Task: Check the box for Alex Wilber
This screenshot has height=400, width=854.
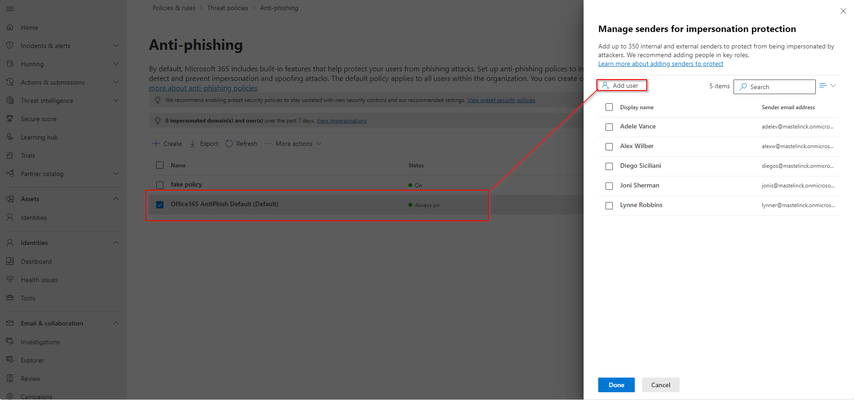Action: 609,147
